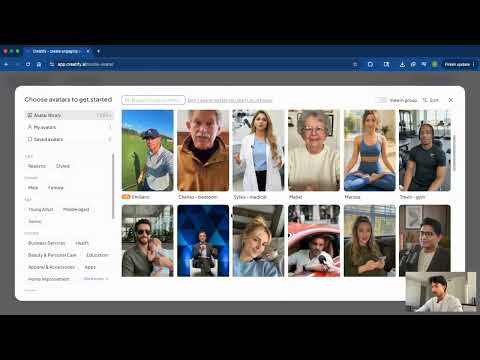Filter avatars by Realistic type

coord(37,166)
